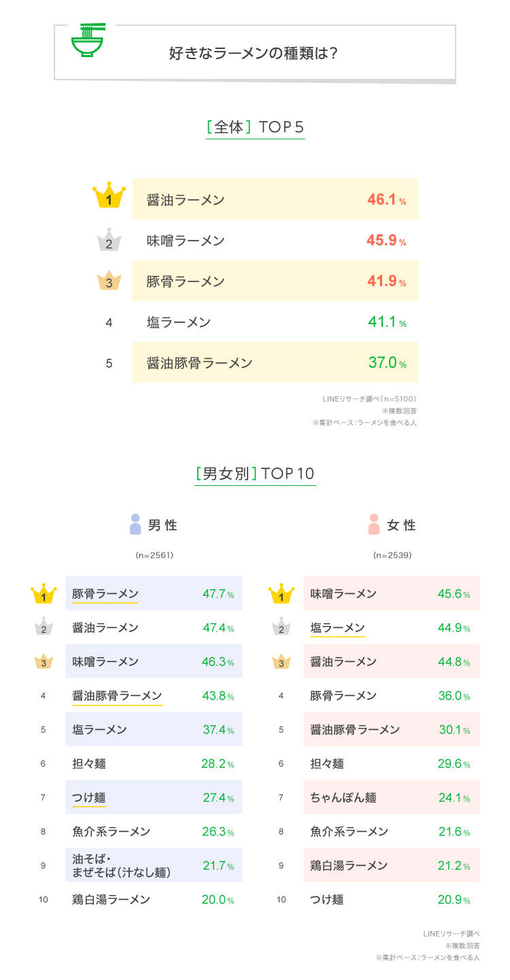Click the men's 担々麺 28.2% row
Viewport: 510px width, 980px height.
154,763
